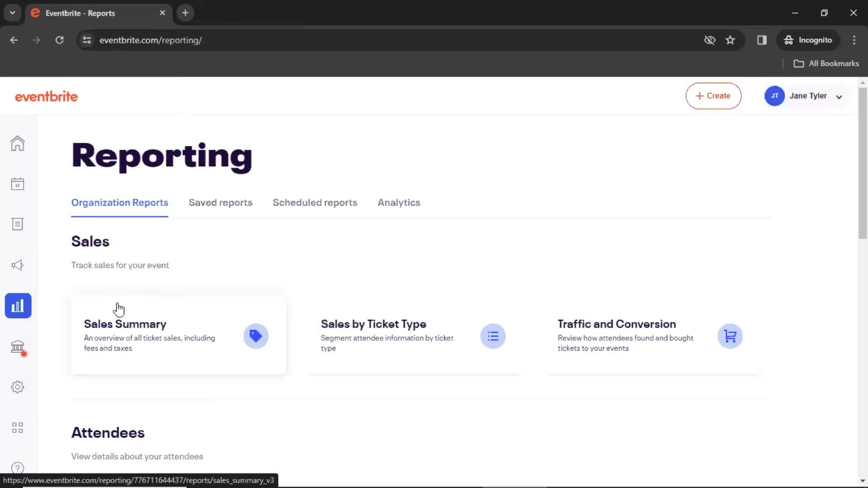Open the Events calendar sidebar icon
868x488 pixels.
(x=18, y=184)
